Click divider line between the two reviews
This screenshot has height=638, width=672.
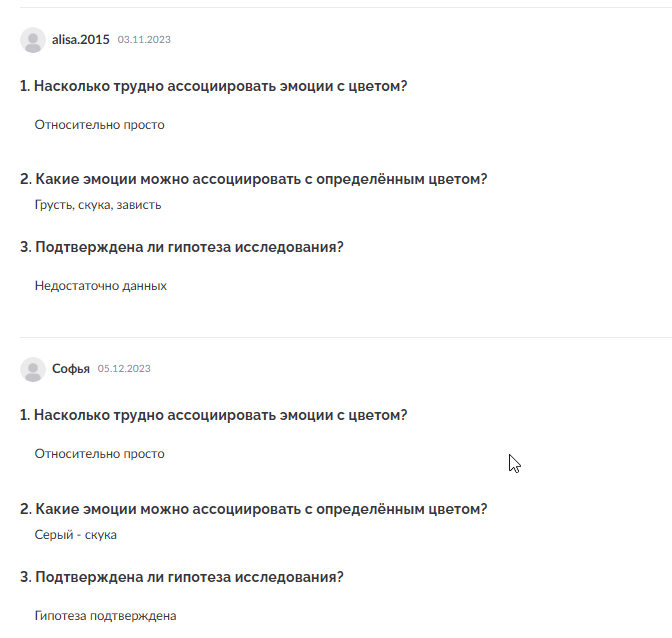coord(346,337)
